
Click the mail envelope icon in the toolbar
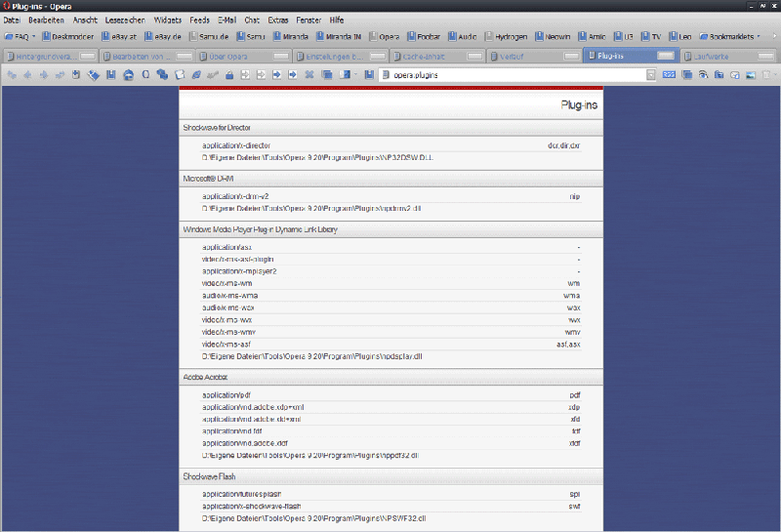(x=735, y=75)
